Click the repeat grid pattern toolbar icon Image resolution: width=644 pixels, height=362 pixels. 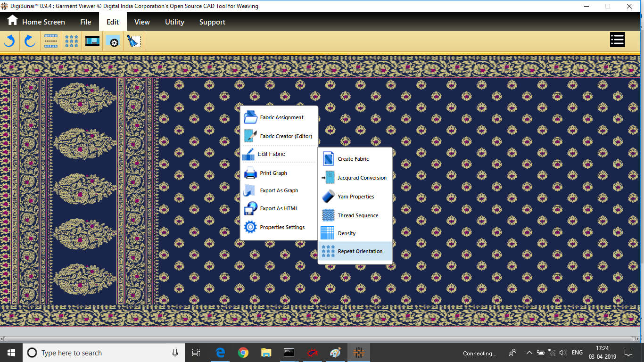(72, 41)
